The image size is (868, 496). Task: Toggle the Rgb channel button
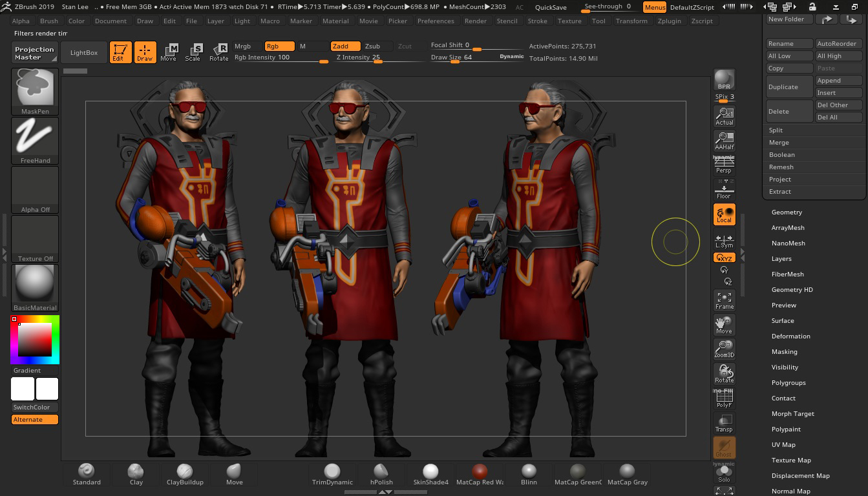coord(279,46)
